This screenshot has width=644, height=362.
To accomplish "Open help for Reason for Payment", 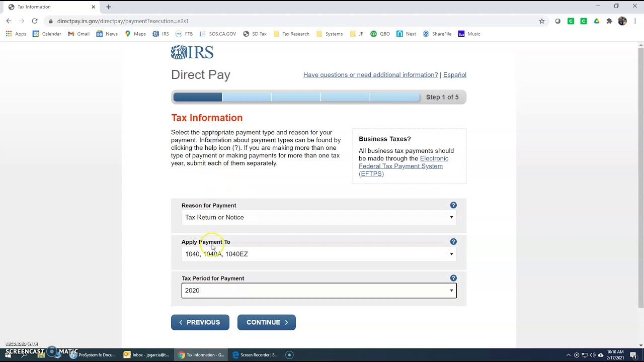I will 453,205.
